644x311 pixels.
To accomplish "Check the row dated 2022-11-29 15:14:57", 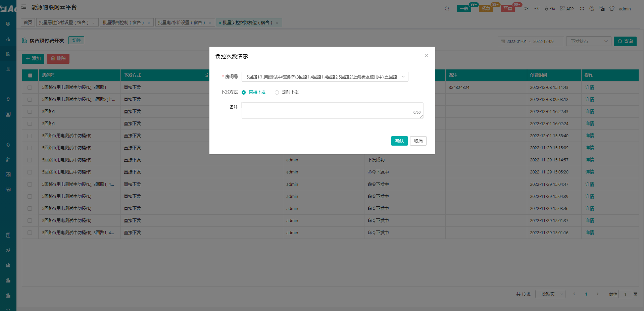I will (30, 160).
